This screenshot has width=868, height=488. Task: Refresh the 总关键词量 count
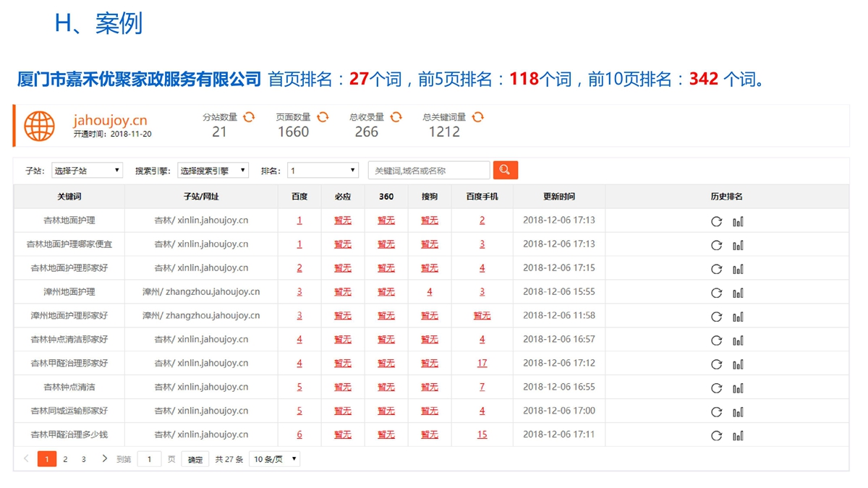pos(477,117)
